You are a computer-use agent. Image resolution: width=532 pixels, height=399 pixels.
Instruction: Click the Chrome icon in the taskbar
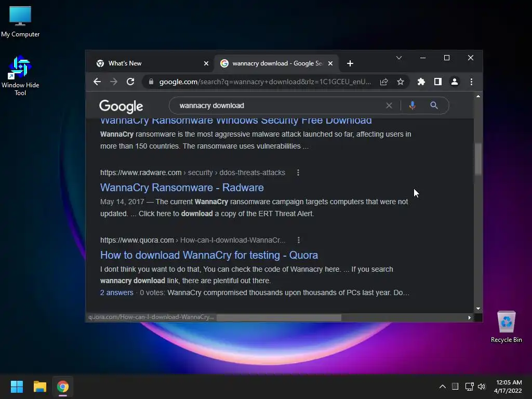click(x=63, y=387)
